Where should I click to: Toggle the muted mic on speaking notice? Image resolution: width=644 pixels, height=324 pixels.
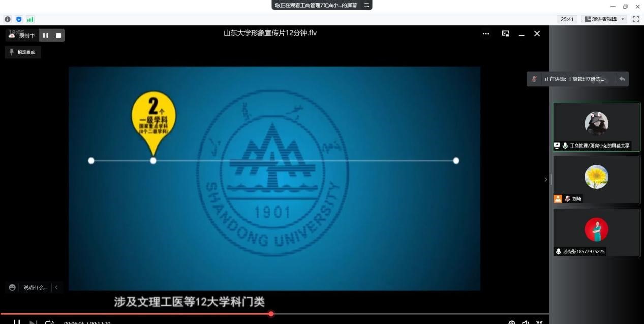(x=534, y=79)
